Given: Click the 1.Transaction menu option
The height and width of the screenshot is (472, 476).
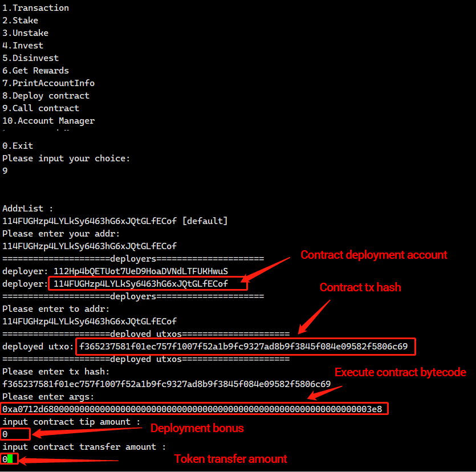Looking at the screenshot, I should 35,8.
